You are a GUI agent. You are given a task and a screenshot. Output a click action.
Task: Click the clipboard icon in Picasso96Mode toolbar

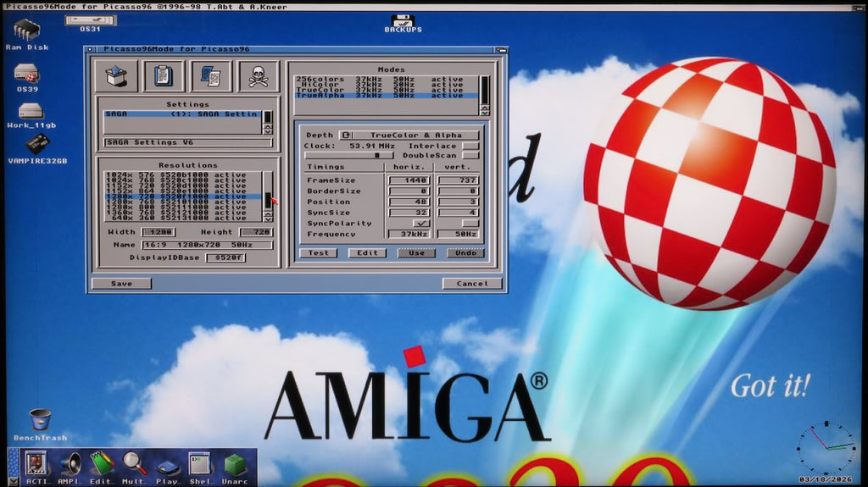pyautogui.click(x=163, y=76)
